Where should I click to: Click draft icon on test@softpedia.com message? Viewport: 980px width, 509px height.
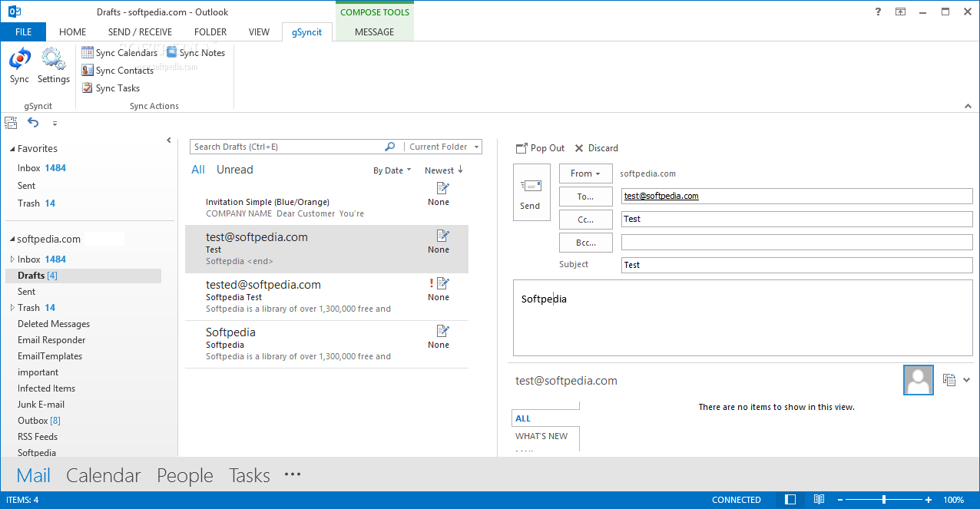442,236
